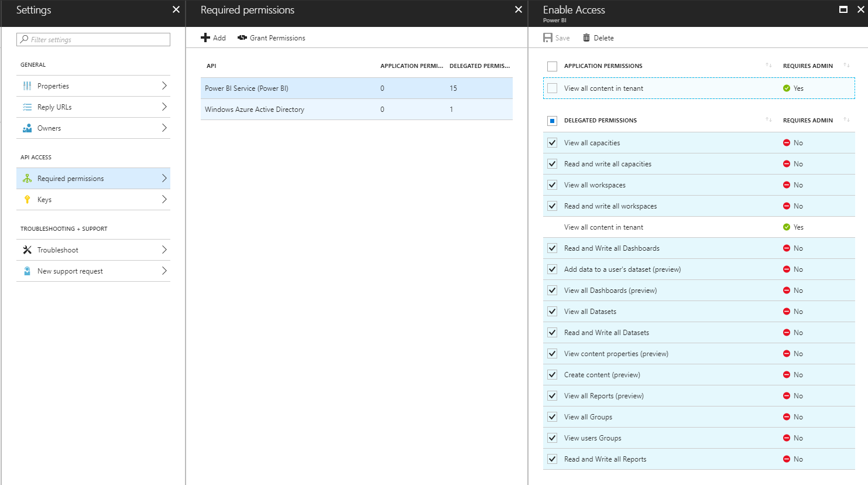
Task: Click sort arrows beside Application Permissions header
Action: click(x=768, y=65)
